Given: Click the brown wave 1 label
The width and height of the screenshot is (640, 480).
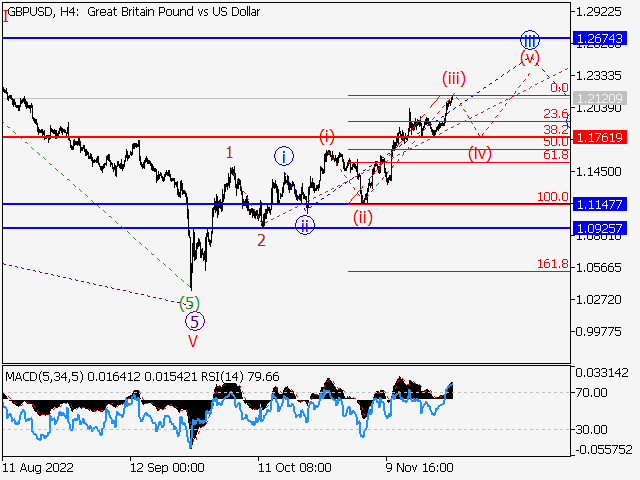Looking at the screenshot, I should [x=229, y=153].
